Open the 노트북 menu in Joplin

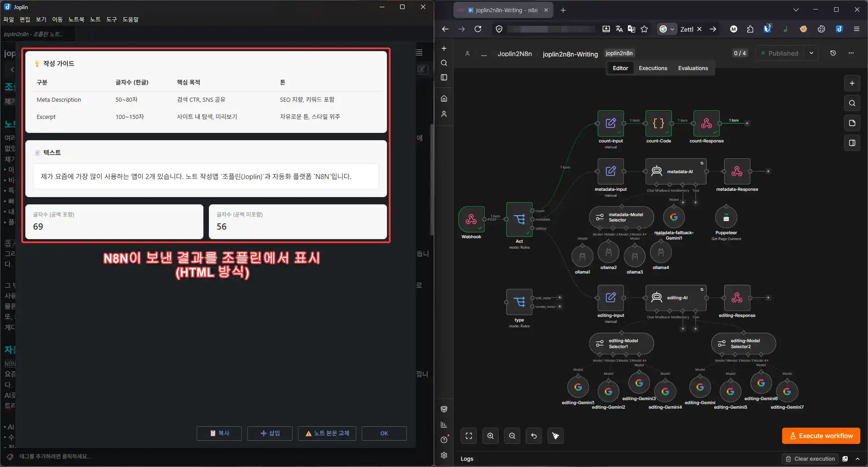tap(76, 19)
